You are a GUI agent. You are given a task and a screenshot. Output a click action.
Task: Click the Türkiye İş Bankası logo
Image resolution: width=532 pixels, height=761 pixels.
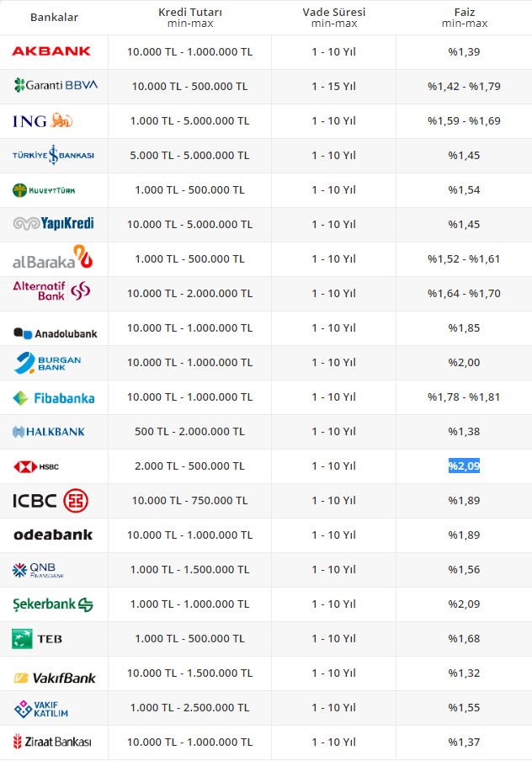(53, 155)
